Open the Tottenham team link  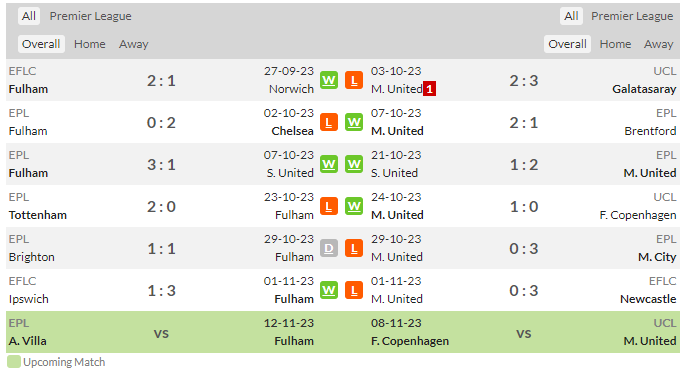pyautogui.click(x=37, y=215)
